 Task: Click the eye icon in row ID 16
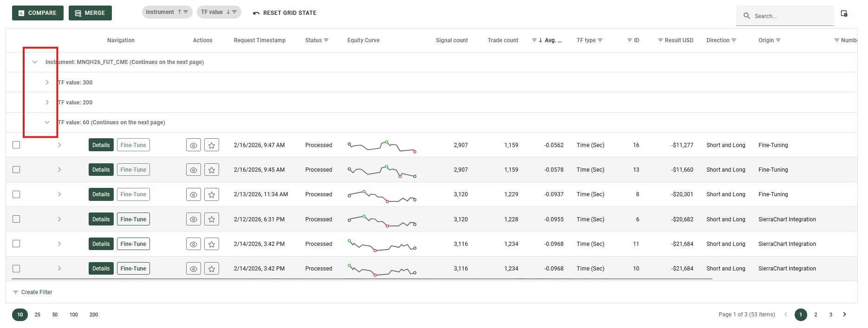194,145
